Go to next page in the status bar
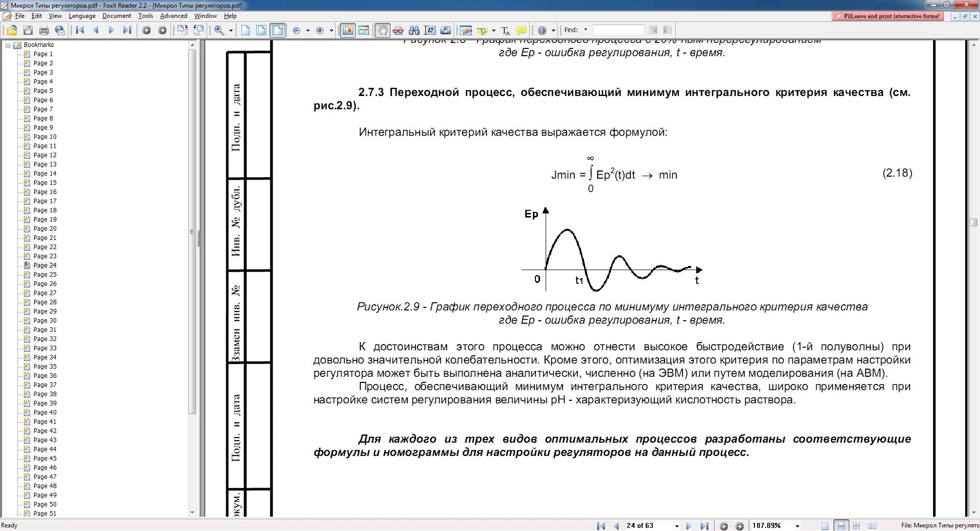980x531 pixels. [689, 526]
